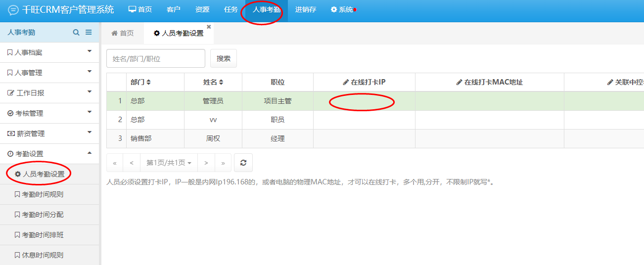Viewport: 644px width, 265px height.
Task: Expand the 考核管理 sidebar section
Action: tap(49, 113)
